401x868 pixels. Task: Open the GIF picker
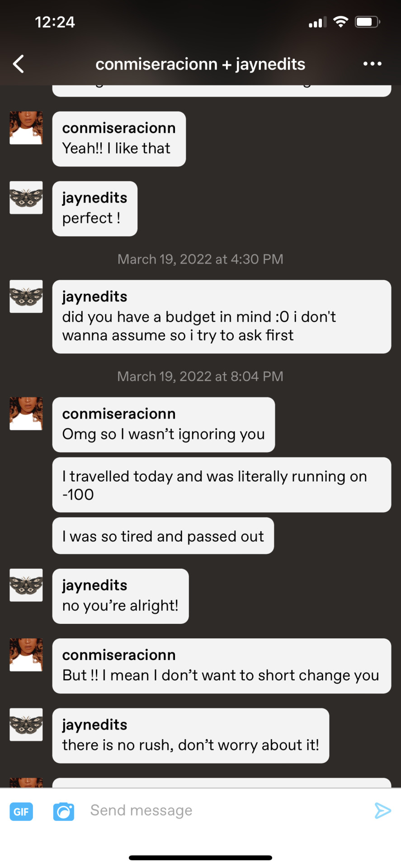(21, 811)
